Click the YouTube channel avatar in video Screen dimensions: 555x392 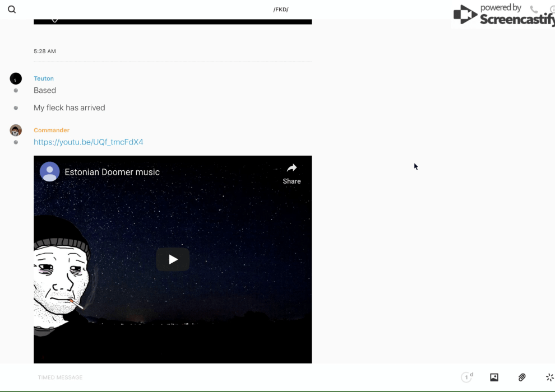pos(50,172)
